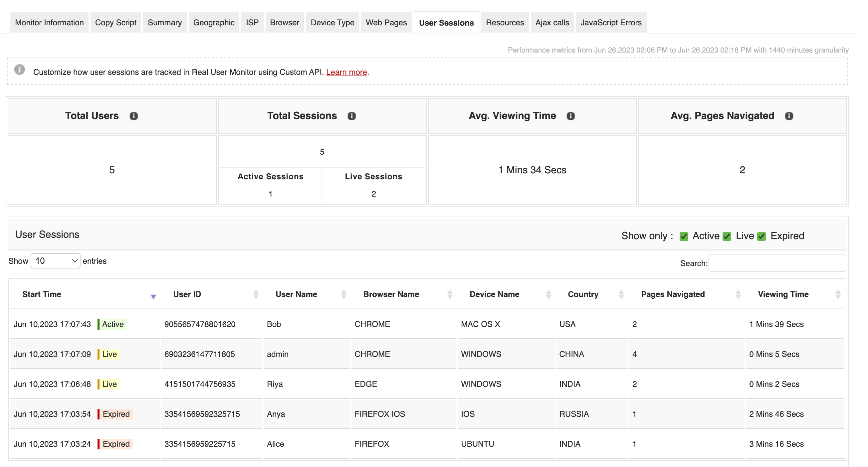Sort by the Viewing Time column arrows
This screenshot has height=467, width=868.
point(838,294)
